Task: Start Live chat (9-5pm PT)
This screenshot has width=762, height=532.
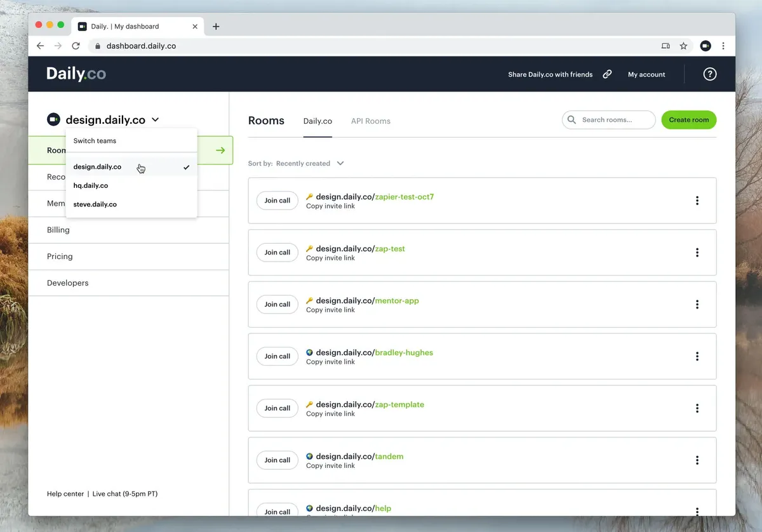Action: click(125, 494)
